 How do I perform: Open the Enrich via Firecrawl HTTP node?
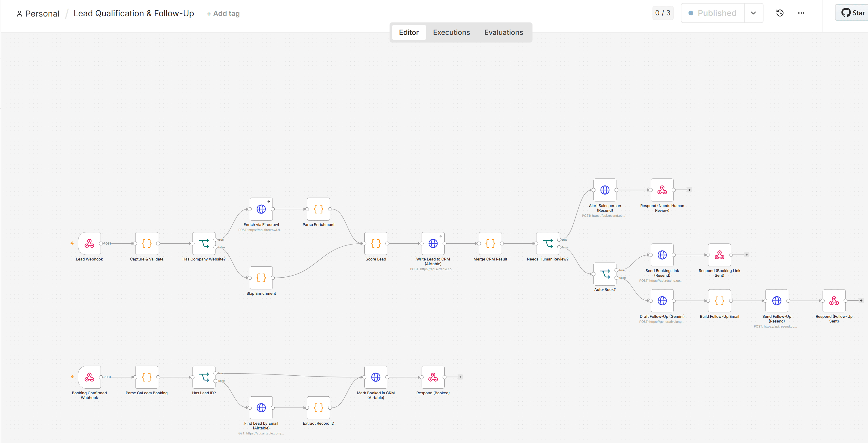(x=261, y=209)
